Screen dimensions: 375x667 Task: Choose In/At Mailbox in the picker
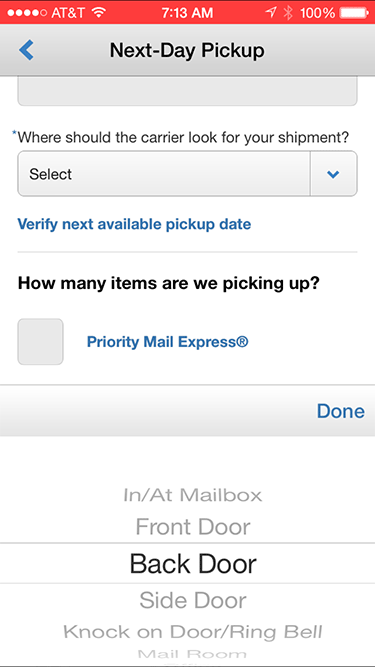(193, 495)
